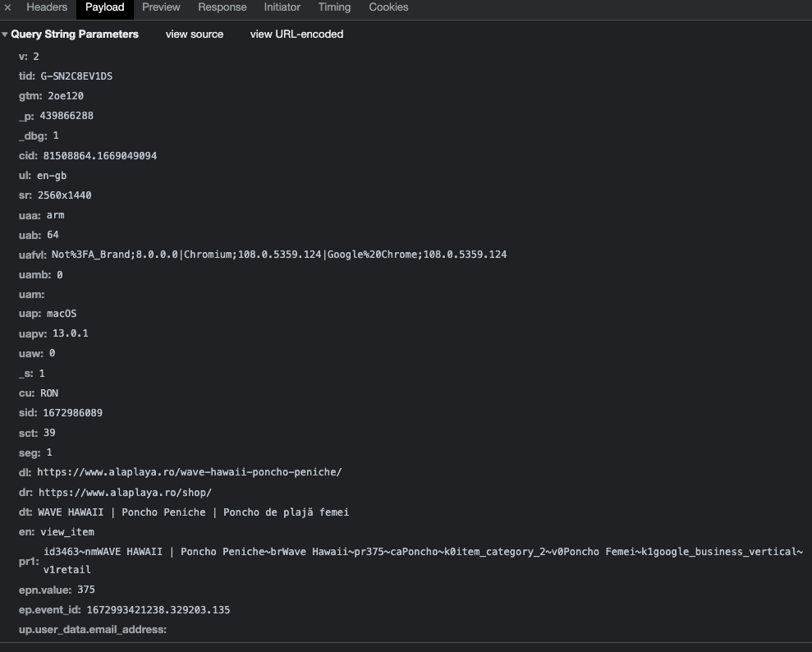812x652 pixels.
Task: Open the Headers tab
Action: tap(47, 7)
